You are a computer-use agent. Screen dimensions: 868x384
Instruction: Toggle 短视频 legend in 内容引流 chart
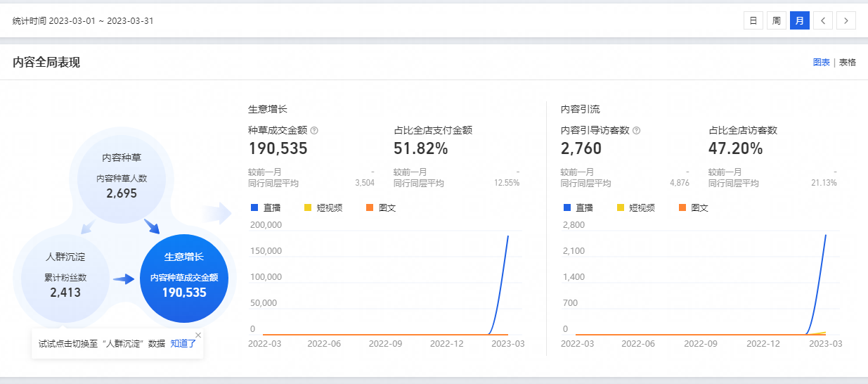click(x=635, y=208)
